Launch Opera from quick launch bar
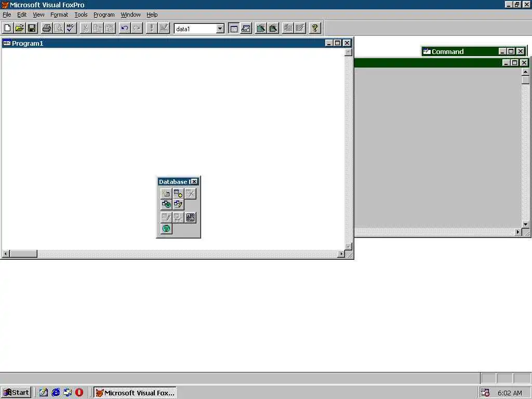Screen dimensions: 532x399 79,393
